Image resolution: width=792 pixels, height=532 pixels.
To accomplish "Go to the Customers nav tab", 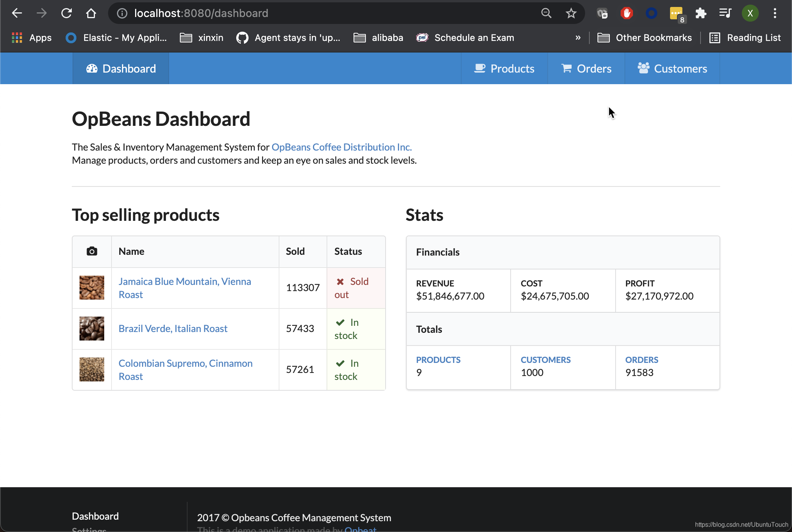I will tap(672, 69).
